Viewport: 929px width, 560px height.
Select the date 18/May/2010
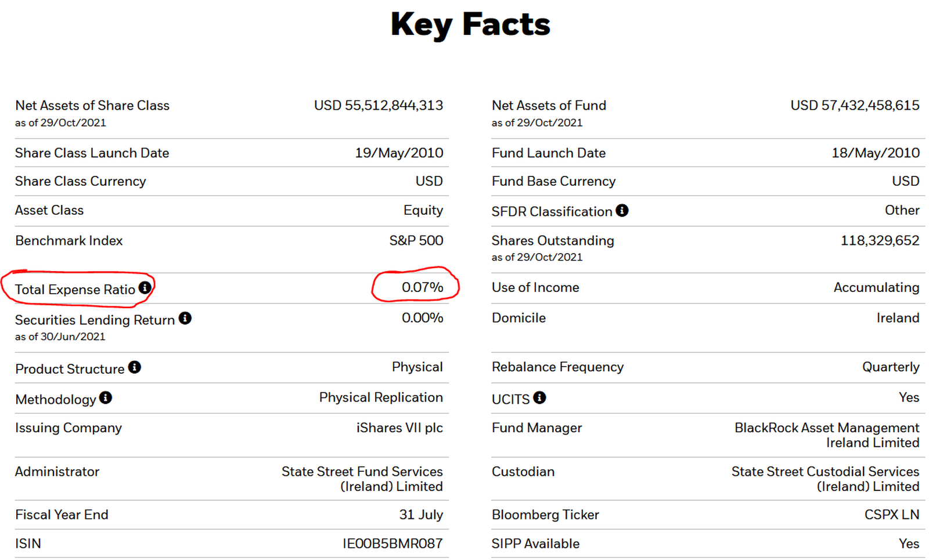point(876,153)
